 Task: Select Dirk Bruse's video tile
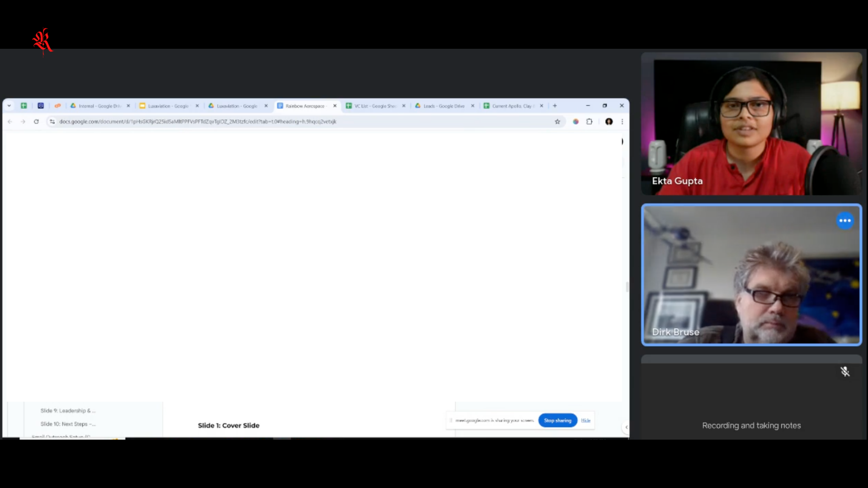click(x=751, y=275)
